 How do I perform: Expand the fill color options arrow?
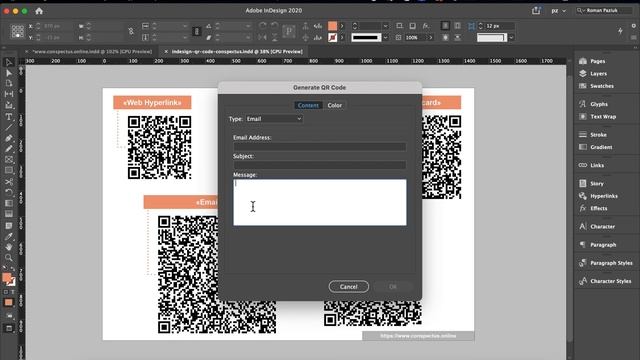pyautogui.click(x=342, y=26)
